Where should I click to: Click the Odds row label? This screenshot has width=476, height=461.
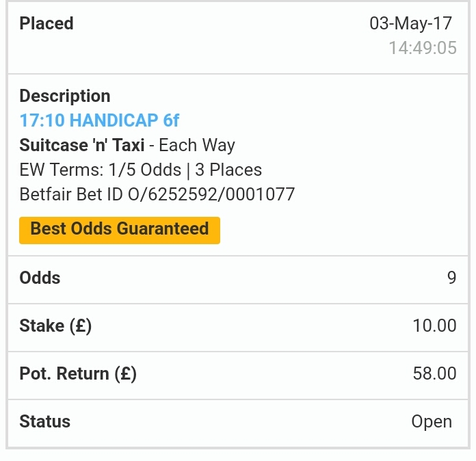pos(40,278)
